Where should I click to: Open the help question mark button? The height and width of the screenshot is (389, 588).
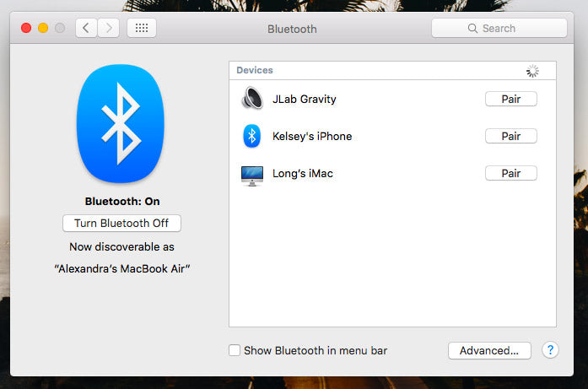(x=550, y=350)
